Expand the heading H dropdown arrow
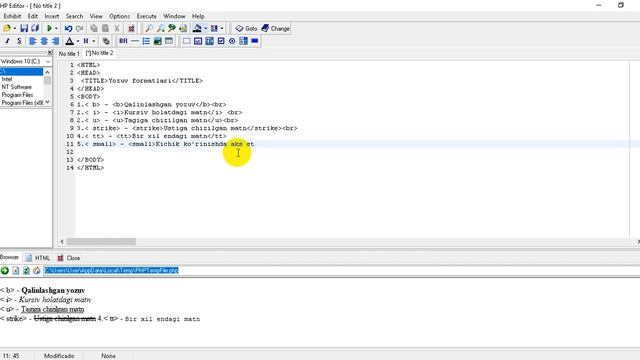Image resolution: width=640 pixels, height=360 pixels. tap(94, 41)
